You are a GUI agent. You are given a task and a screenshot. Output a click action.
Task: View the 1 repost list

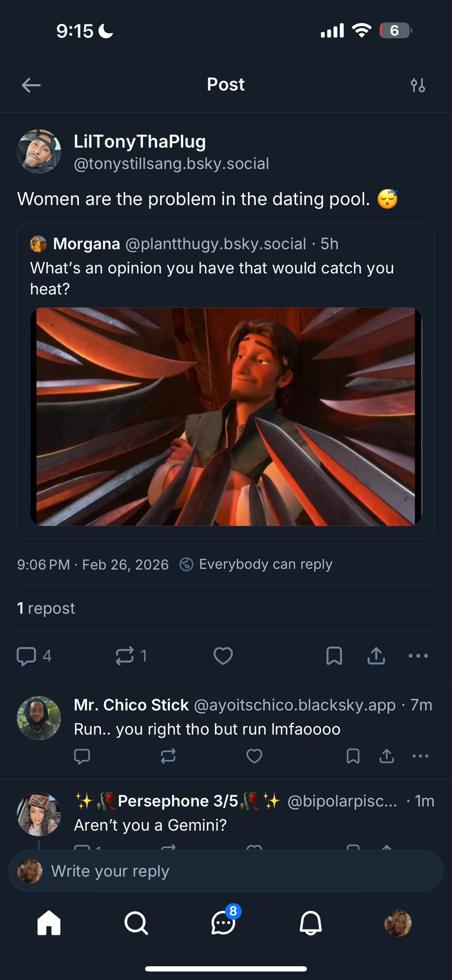pyautogui.click(x=46, y=608)
